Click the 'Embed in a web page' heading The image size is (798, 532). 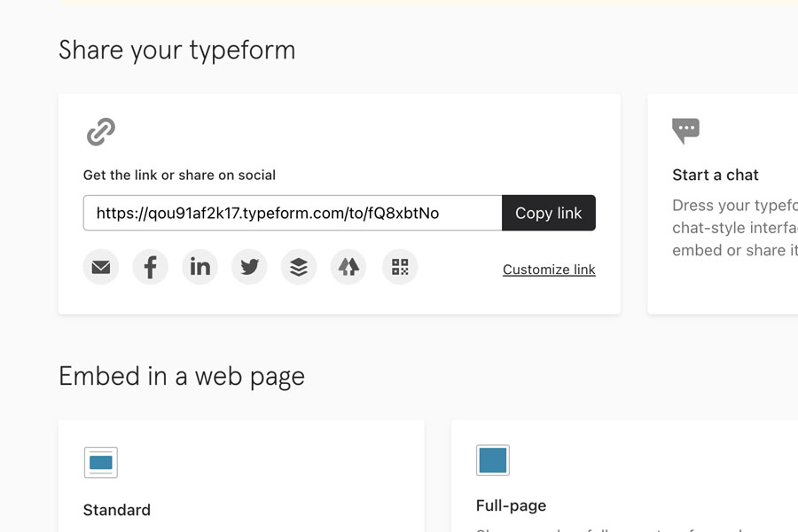pos(182,377)
